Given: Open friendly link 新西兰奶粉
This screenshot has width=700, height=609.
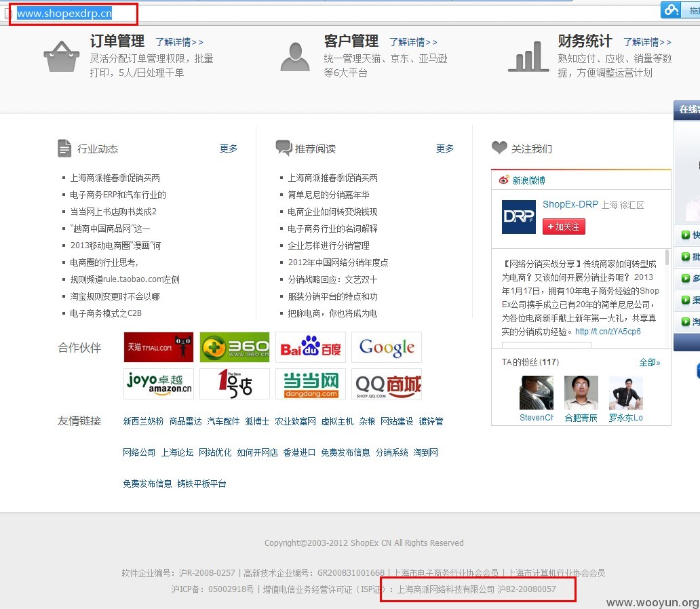Looking at the screenshot, I should [x=143, y=421].
